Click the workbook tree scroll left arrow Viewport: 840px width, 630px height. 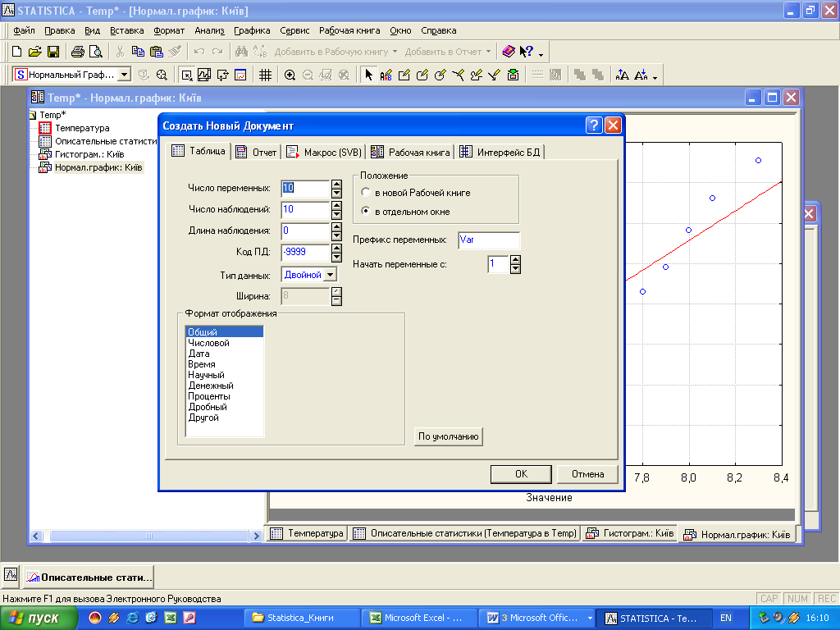(x=36, y=536)
